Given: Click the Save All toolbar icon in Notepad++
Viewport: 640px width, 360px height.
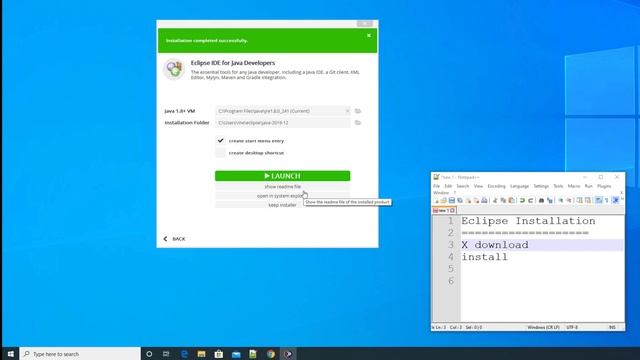Looking at the screenshot, I should tap(460, 200).
